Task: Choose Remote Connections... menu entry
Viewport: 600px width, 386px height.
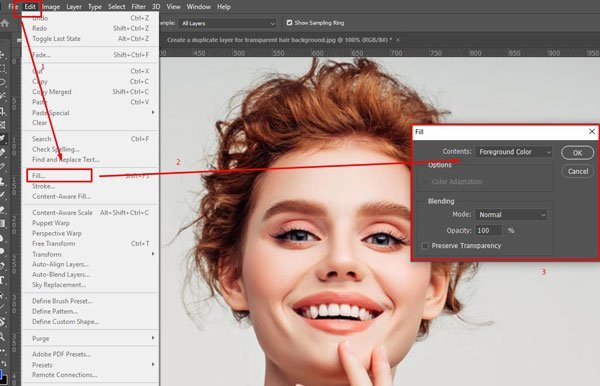Action: tap(91, 375)
